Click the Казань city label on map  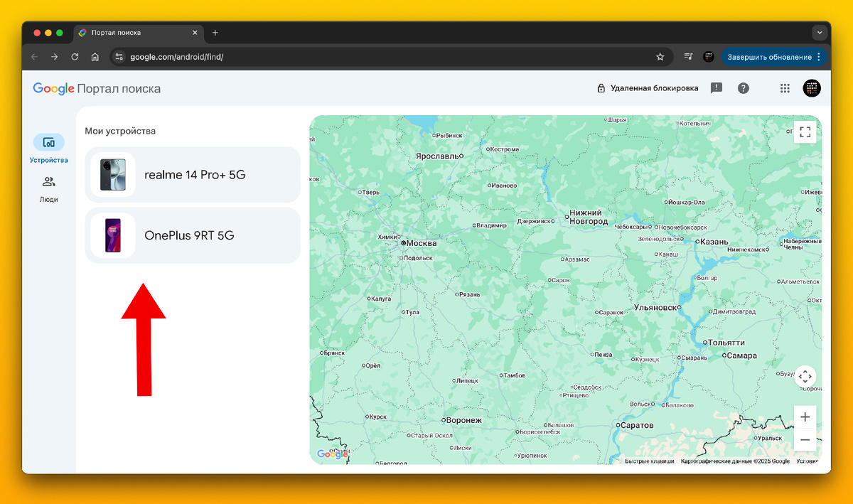tap(714, 242)
